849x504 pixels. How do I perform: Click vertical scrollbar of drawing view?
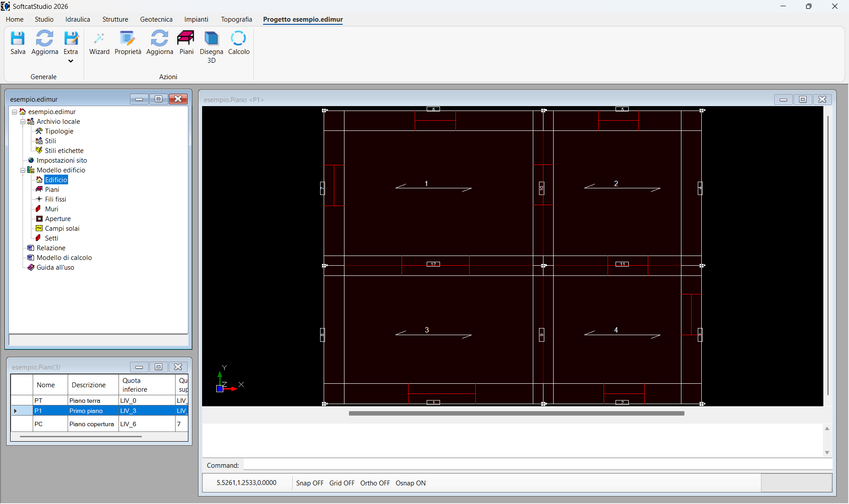tap(828, 256)
